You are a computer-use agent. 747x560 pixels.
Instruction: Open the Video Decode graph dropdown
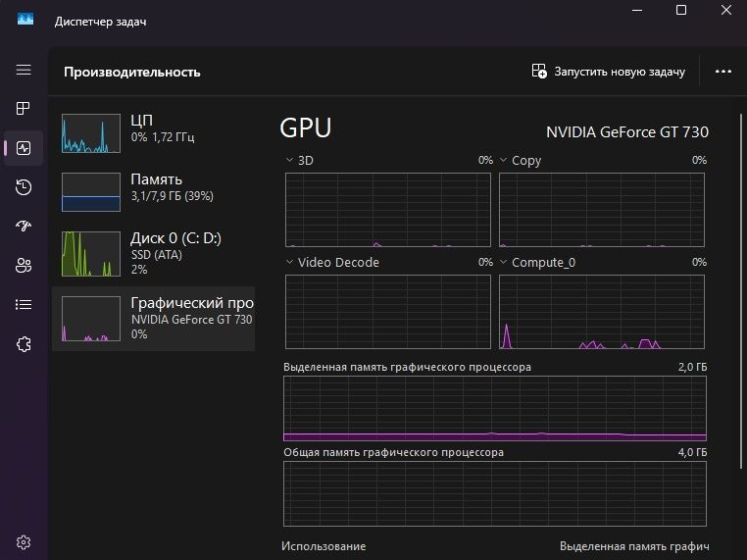[290, 262]
